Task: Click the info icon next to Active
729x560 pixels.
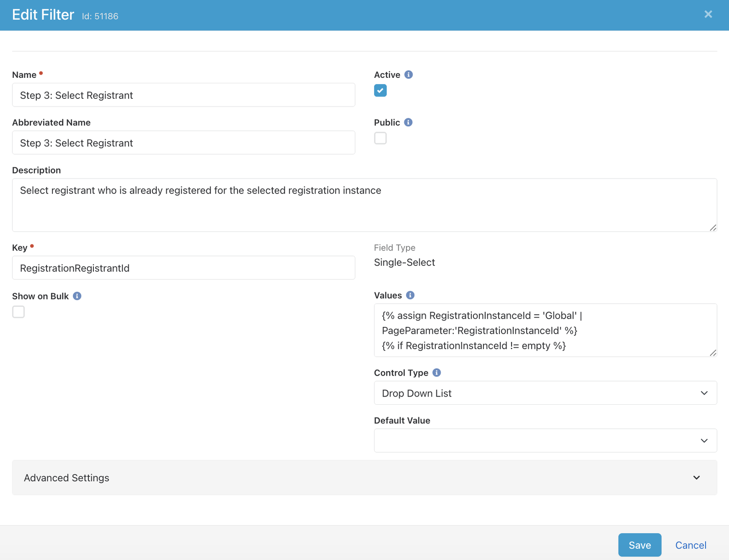Action: tap(408, 75)
